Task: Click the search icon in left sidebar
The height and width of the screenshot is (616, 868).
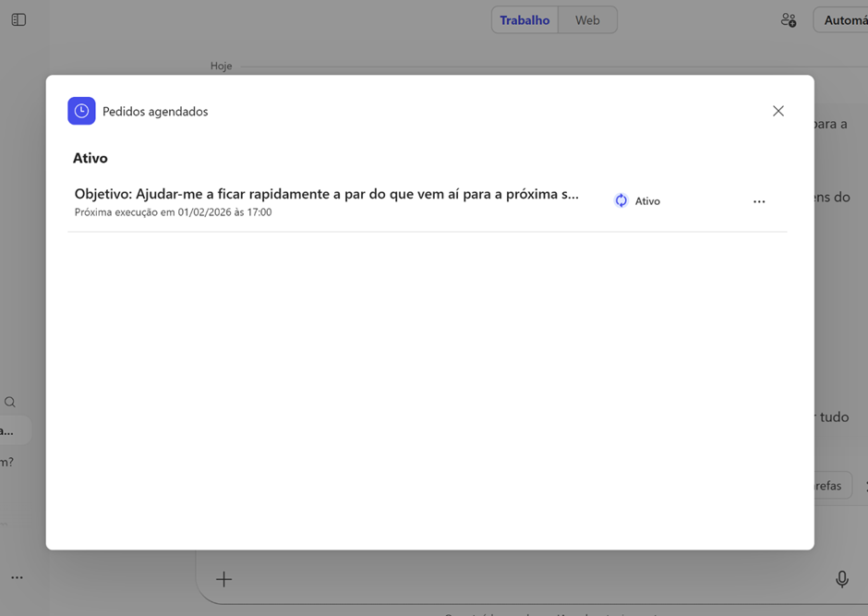Action: point(10,402)
